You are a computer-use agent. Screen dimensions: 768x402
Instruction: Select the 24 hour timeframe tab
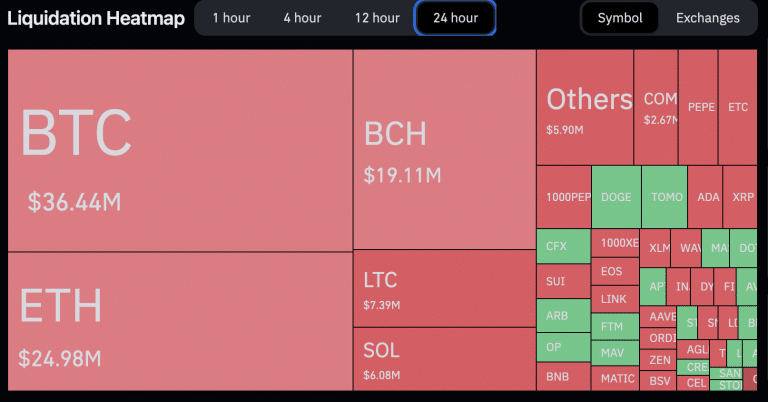(455, 18)
